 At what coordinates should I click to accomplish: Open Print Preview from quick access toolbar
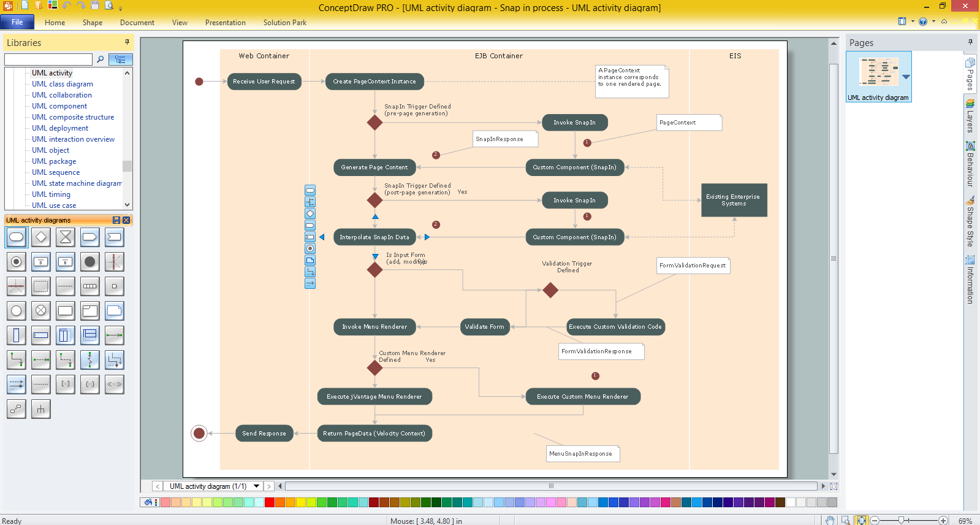point(109,6)
